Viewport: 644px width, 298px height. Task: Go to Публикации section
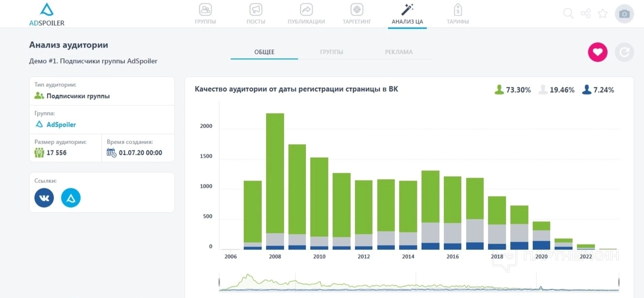[306, 14]
